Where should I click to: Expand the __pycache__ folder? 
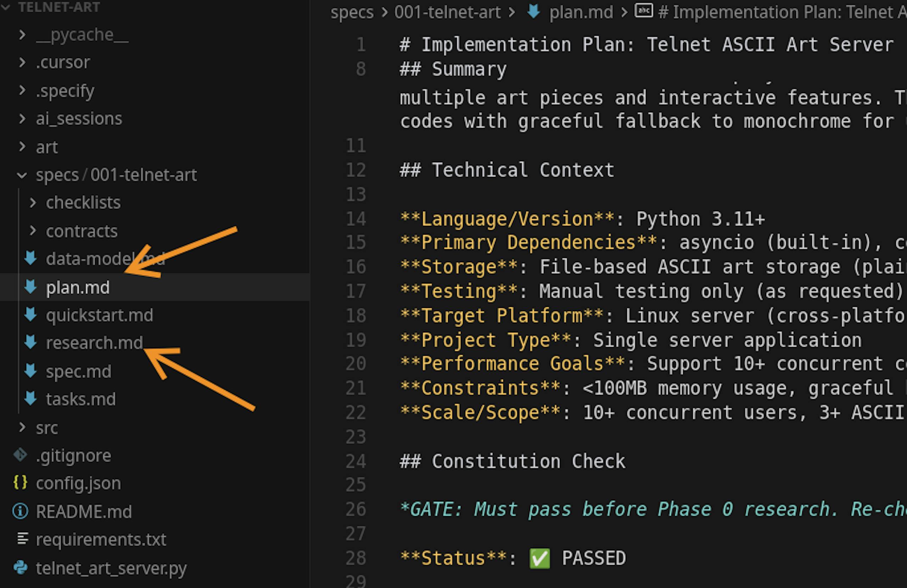point(22,35)
